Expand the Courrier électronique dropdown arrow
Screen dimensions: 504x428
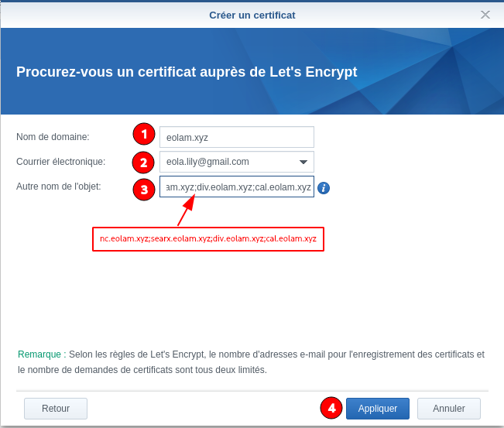(303, 162)
